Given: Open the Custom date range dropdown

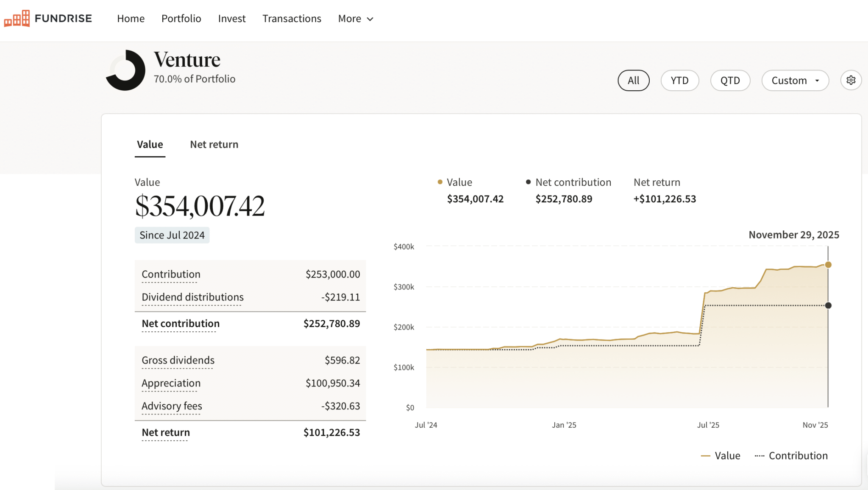Looking at the screenshot, I should coord(795,80).
